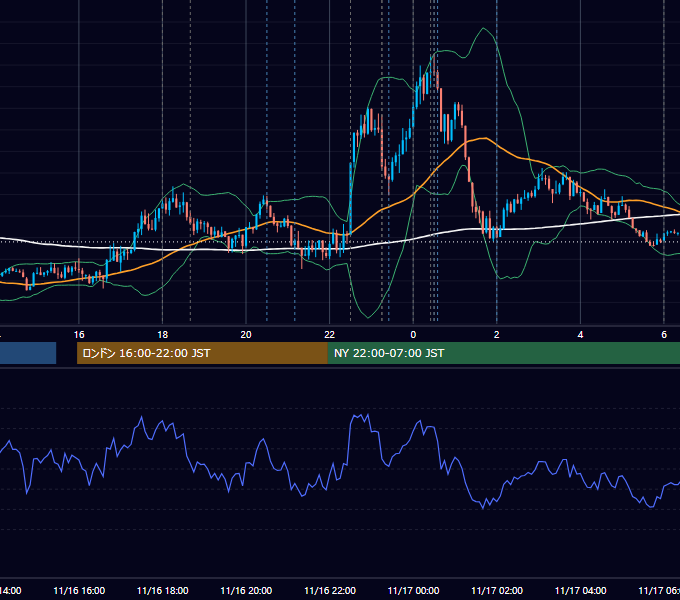Click the hour label 2 on price chart axis
680x600 pixels.
tap(497, 335)
